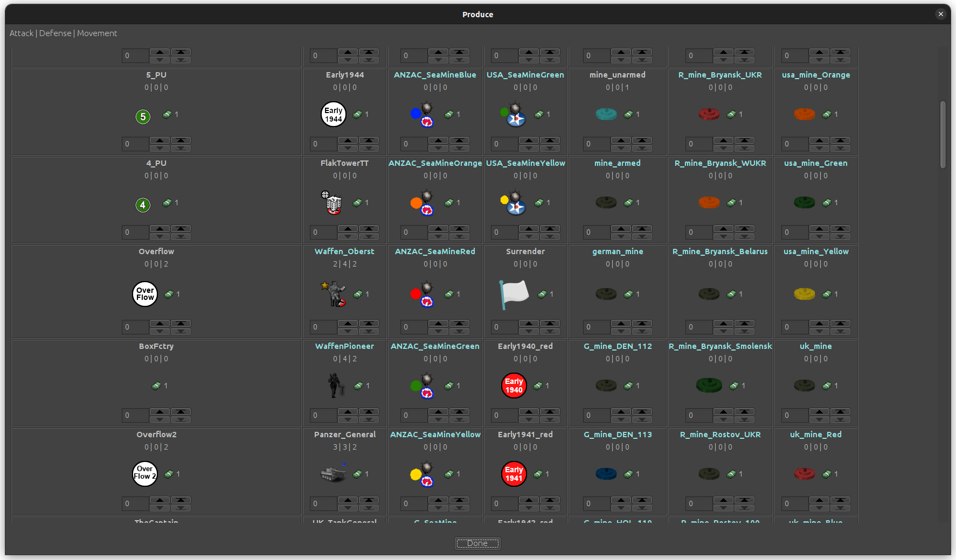
Task: Select the Overflow2 'Over Flow 2' icon
Action: [145, 474]
